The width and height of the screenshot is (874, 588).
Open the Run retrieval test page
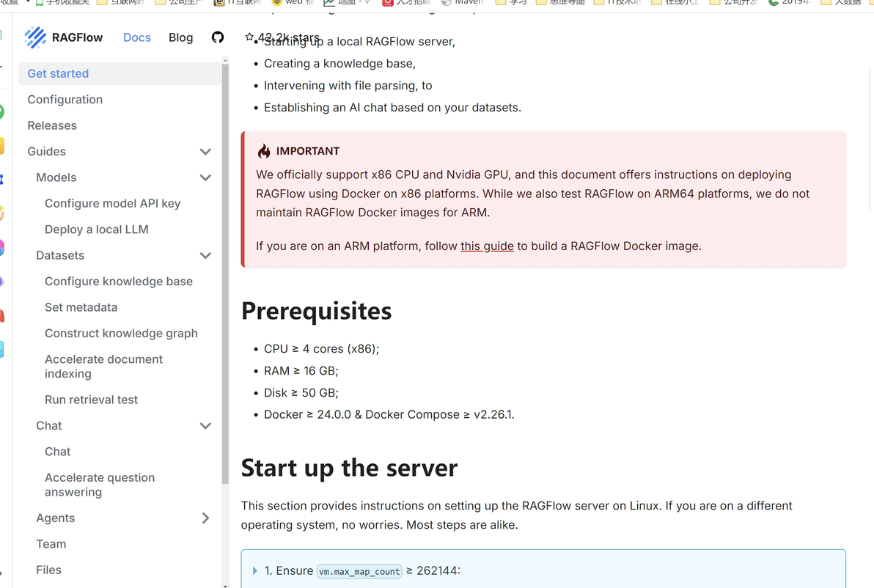point(91,400)
